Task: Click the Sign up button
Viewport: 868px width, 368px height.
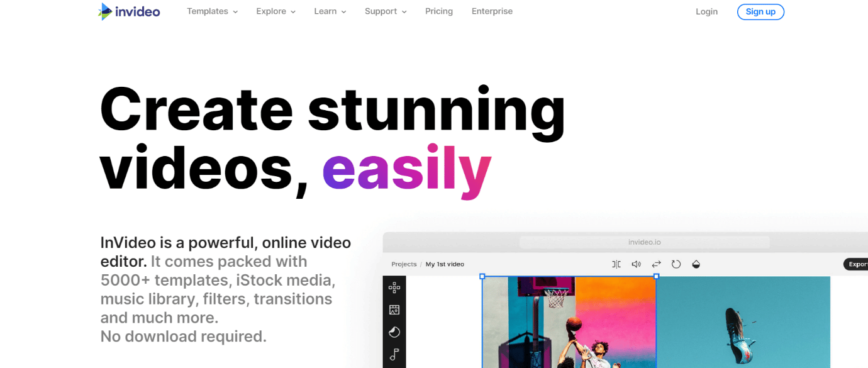Action: pyautogui.click(x=760, y=11)
